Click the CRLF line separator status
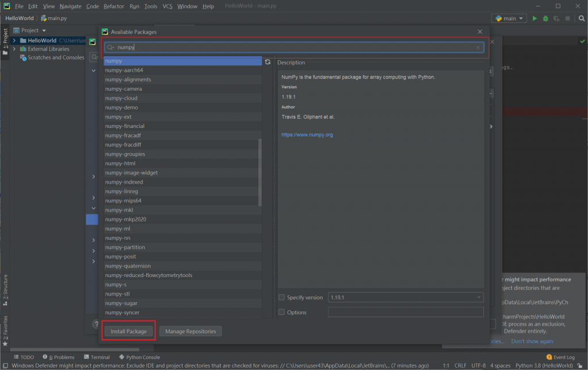This screenshot has height=370, width=588. [461, 365]
